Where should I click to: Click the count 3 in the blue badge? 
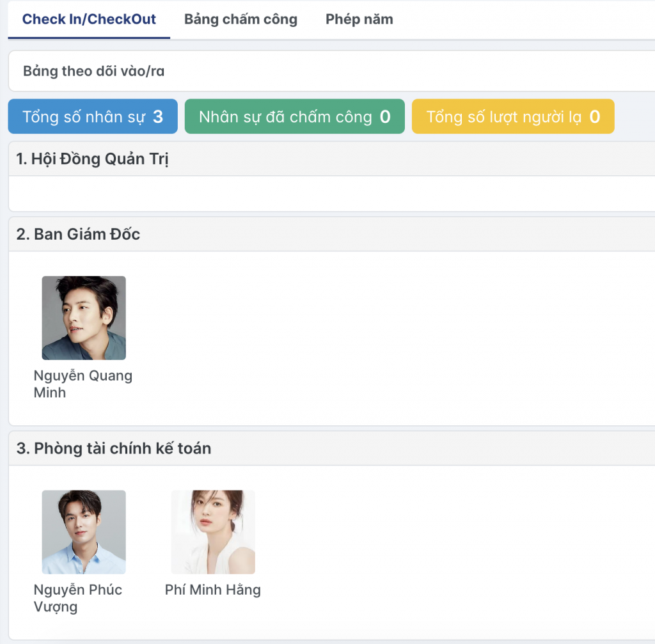(x=158, y=117)
